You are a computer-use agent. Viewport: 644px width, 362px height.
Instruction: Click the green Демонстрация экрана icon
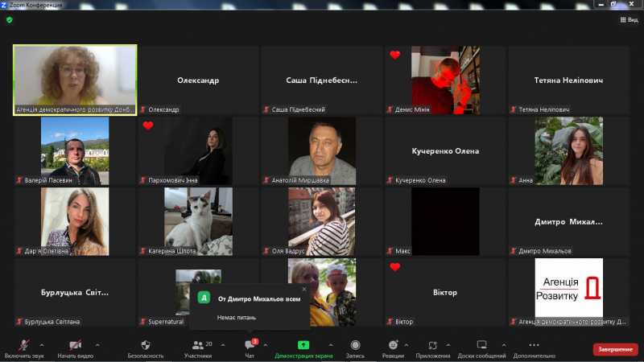(303, 347)
